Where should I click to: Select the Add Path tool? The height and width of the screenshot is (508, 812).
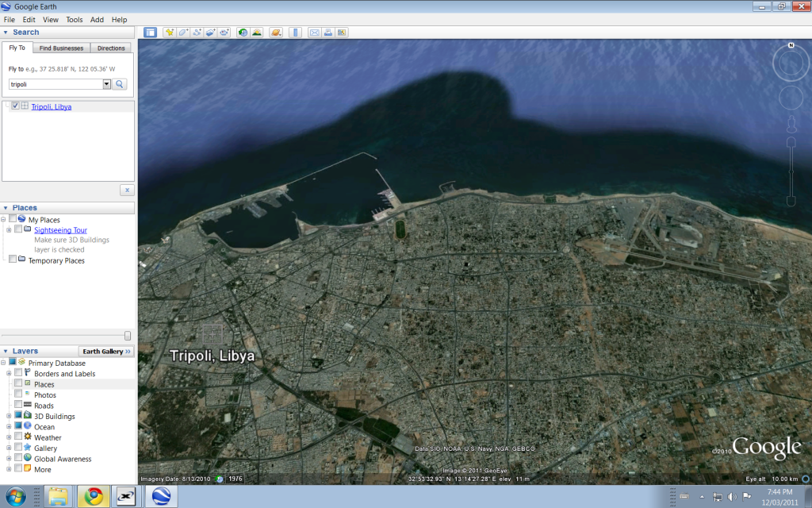point(197,33)
